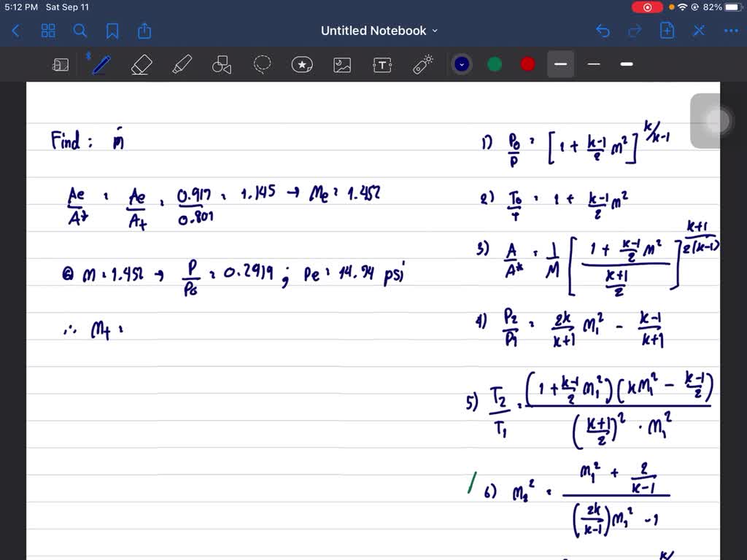Viewport: 747px width, 560px height.
Task: Switch the active ink color to green
Action: [494, 64]
